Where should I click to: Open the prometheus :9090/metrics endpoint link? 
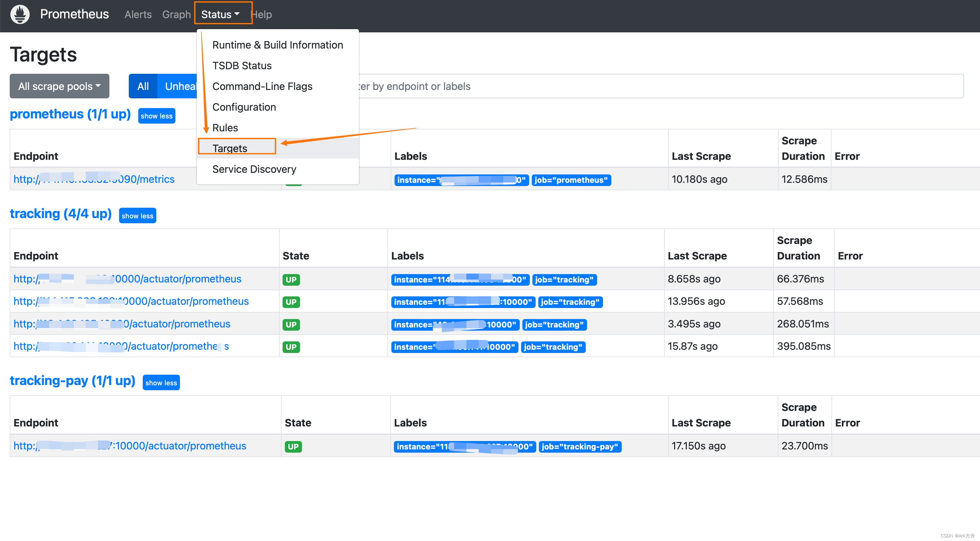click(94, 179)
